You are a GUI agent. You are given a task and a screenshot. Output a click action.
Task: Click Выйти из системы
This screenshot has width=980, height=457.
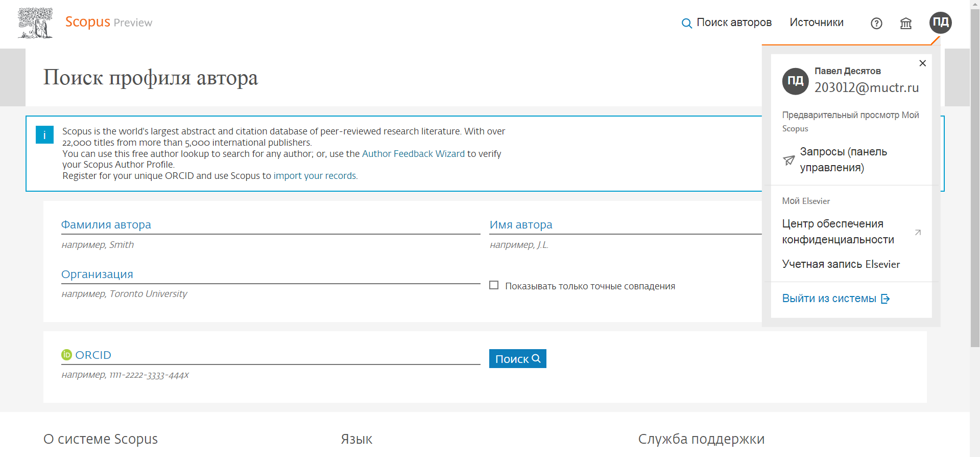(x=829, y=299)
